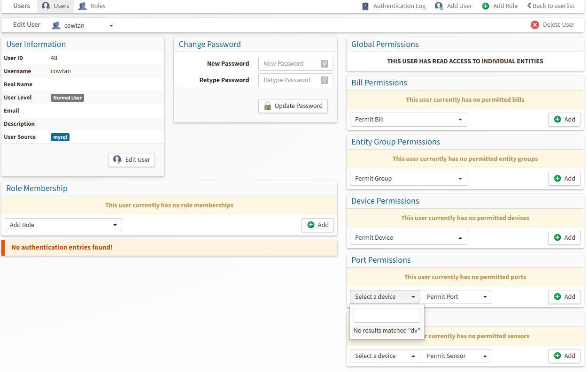Screen dimensions: 588x372
Task: Expand the Permit Group dropdown
Action: pyautogui.click(x=408, y=179)
